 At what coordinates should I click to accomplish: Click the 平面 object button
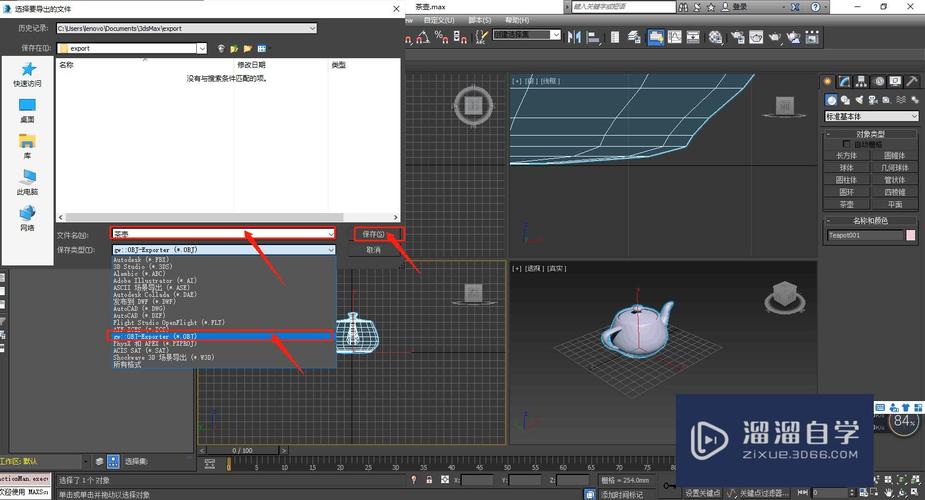(x=895, y=205)
